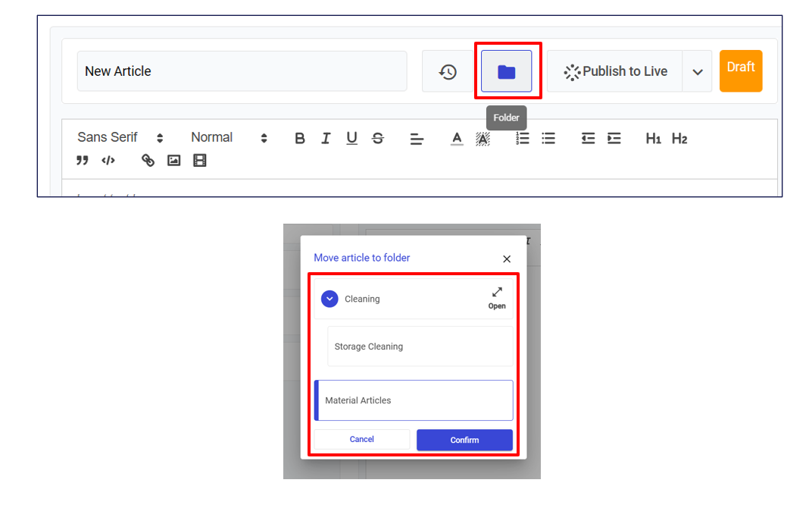Insert a link with the chain icon

tap(148, 161)
